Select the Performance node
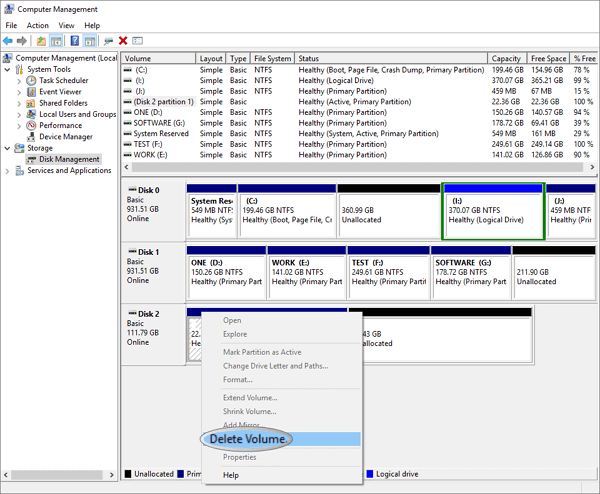The height and width of the screenshot is (494, 600). point(60,125)
